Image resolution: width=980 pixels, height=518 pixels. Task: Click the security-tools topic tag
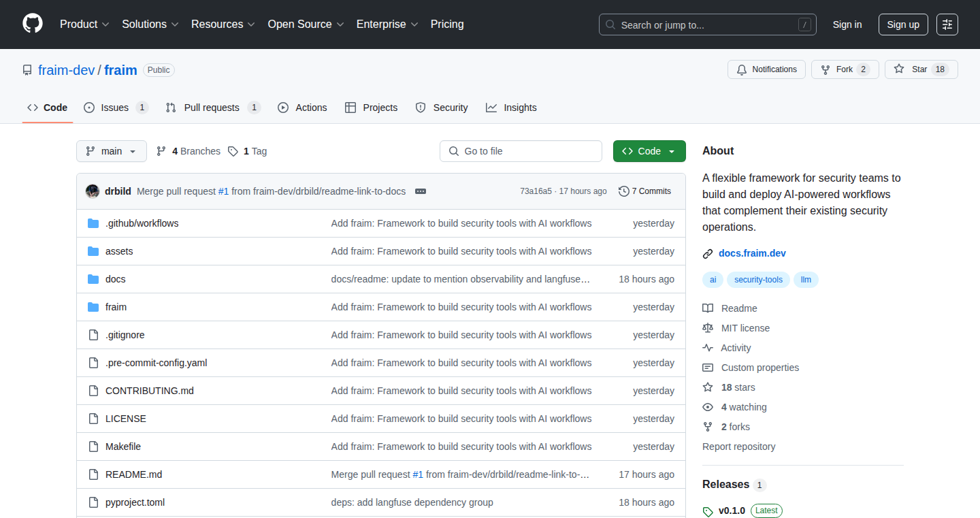tap(759, 280)
